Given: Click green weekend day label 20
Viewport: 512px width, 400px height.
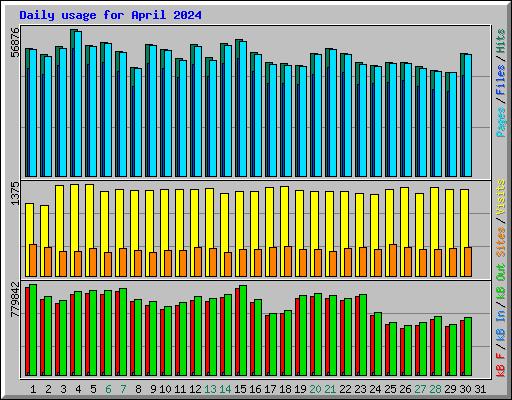Looking at the screenshot, I should coord(315,389).
